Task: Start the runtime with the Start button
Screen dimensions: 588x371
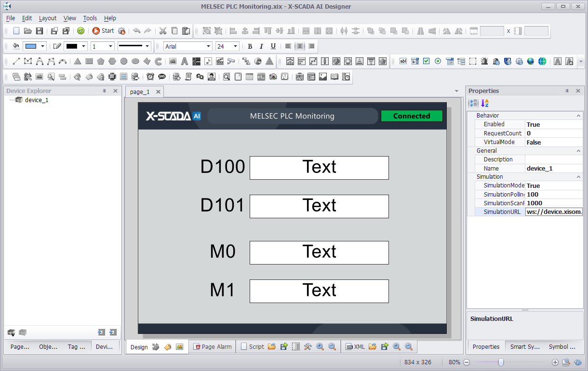Action: tap(103, 31)
